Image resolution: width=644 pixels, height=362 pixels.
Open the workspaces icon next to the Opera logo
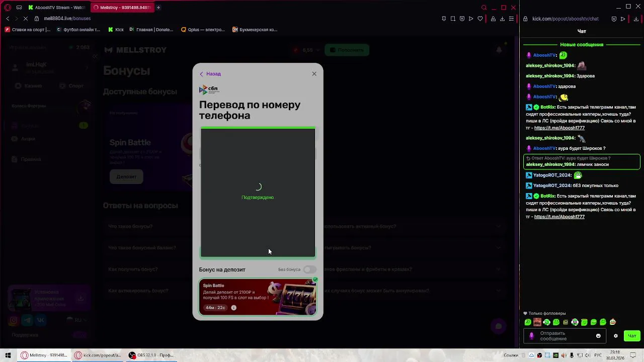point(19,8)
